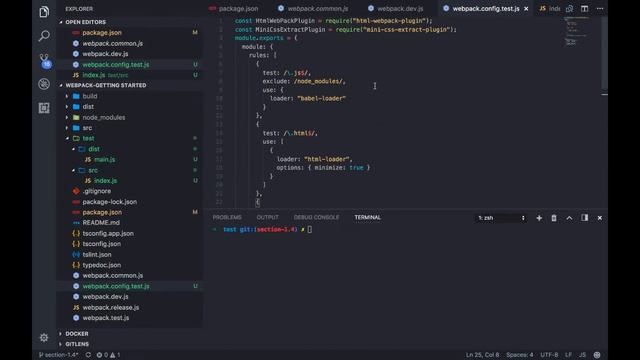
Task: Focus the zsh terminal prompt
Action: coord(310,229)
